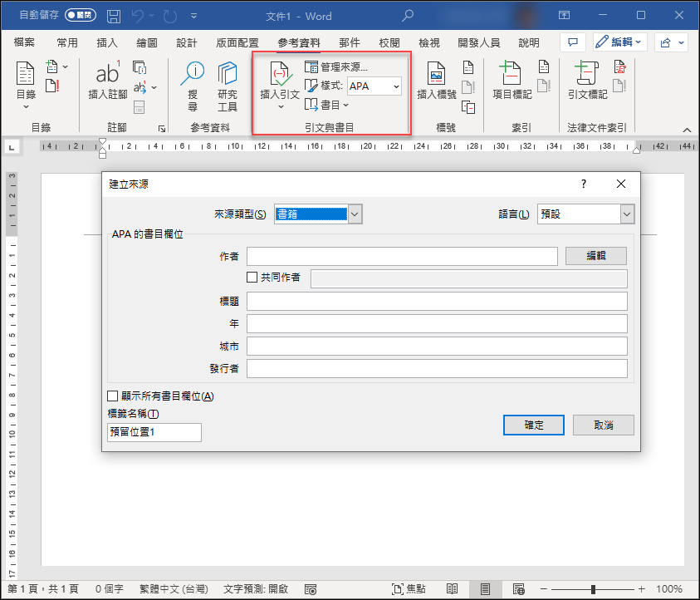Viewport: 700px width, 600px height.
Task: Select the web layout view icon
Action: tap(518, 589)
